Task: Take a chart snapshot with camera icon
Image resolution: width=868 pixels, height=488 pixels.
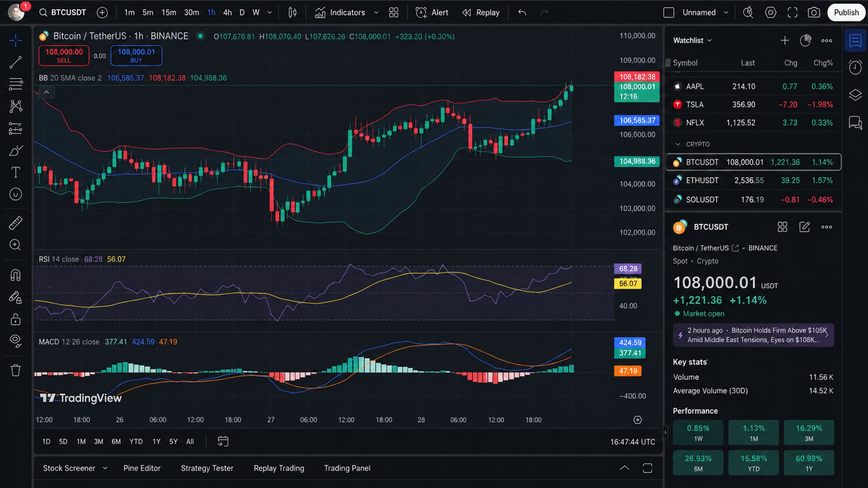Action: pos(814,13)
